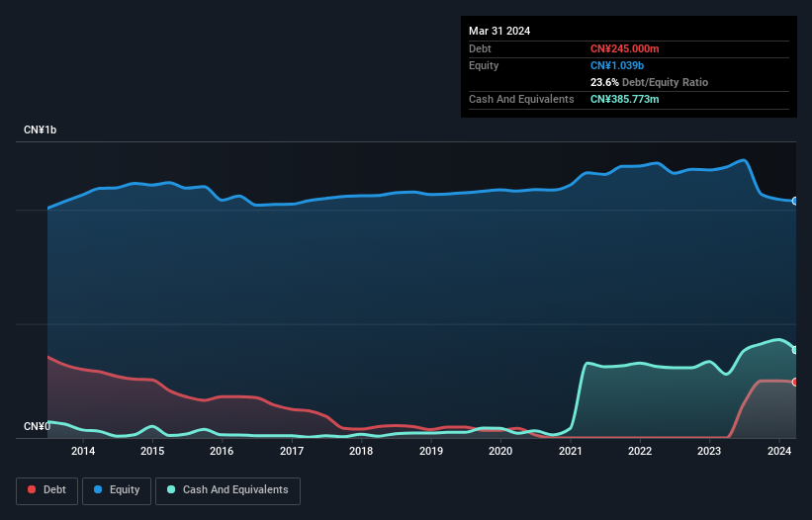Click the CN¥1.039b equity value
The width and height of the screenshot is (812, 520).
tap(617, 65)
